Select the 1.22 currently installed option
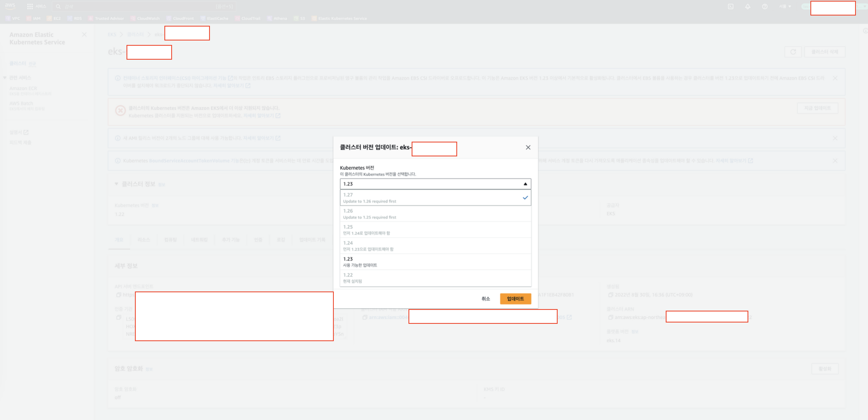868x420 pixels. point(435,278)
